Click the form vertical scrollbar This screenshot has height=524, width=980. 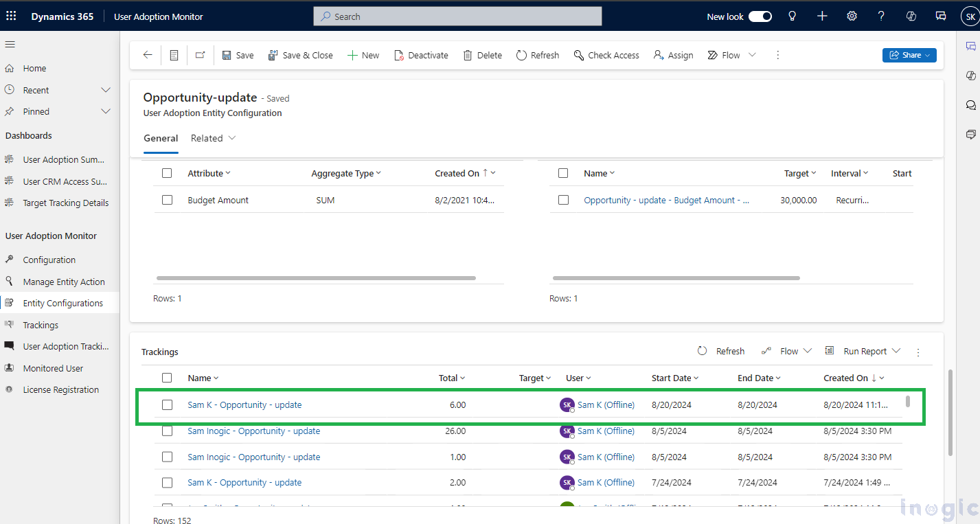click(950, 412)
